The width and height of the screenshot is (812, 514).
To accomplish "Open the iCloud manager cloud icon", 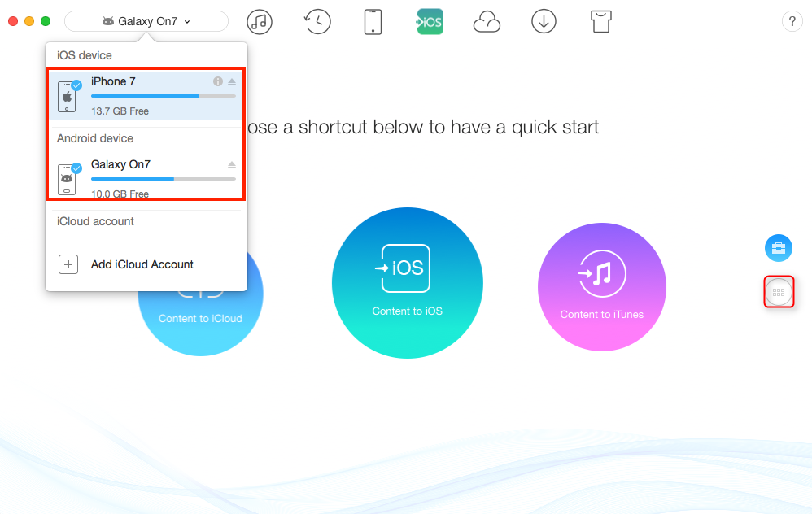I will pos(487,22).
